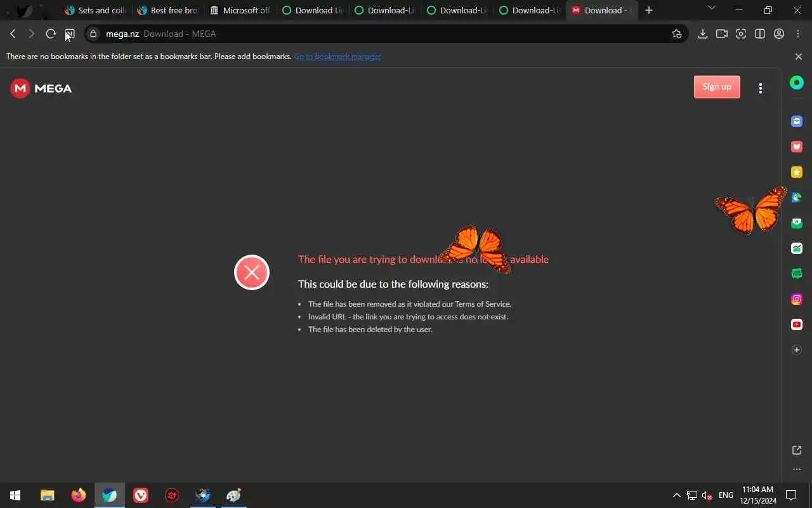Open Instagram from the sidebar
Screen dimensions: 812x508
(797, 299)
